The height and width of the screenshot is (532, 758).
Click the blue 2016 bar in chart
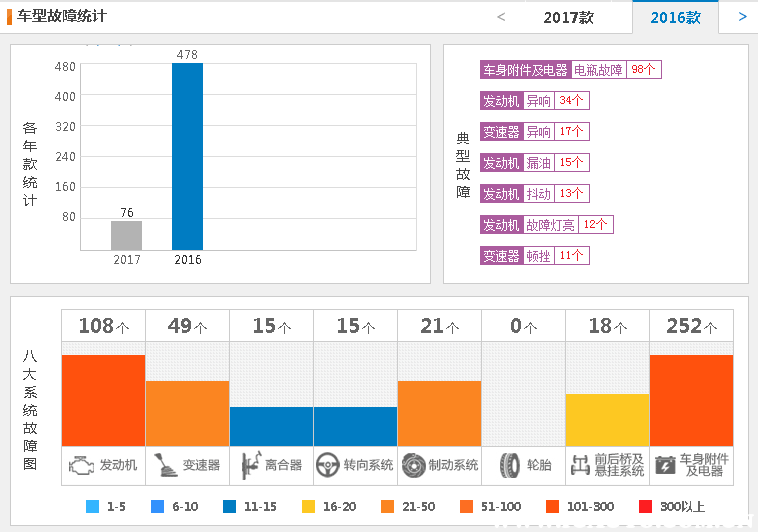[187, 156]
